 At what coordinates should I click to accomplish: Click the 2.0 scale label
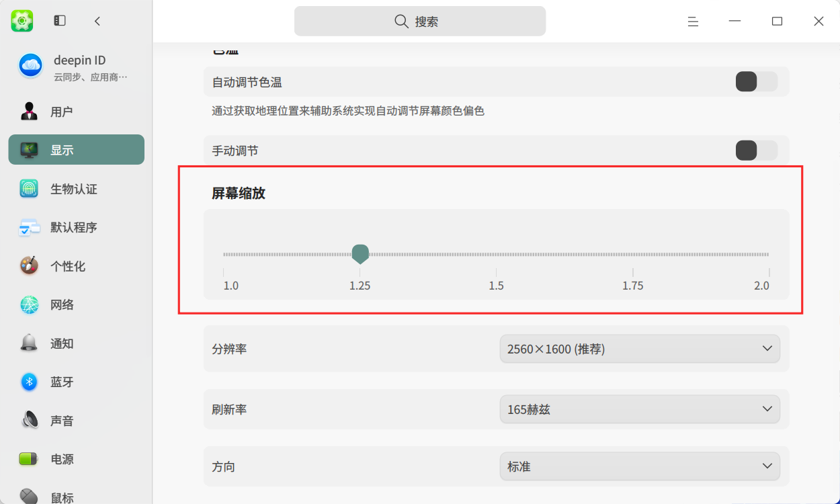click(x=761, y=286)
